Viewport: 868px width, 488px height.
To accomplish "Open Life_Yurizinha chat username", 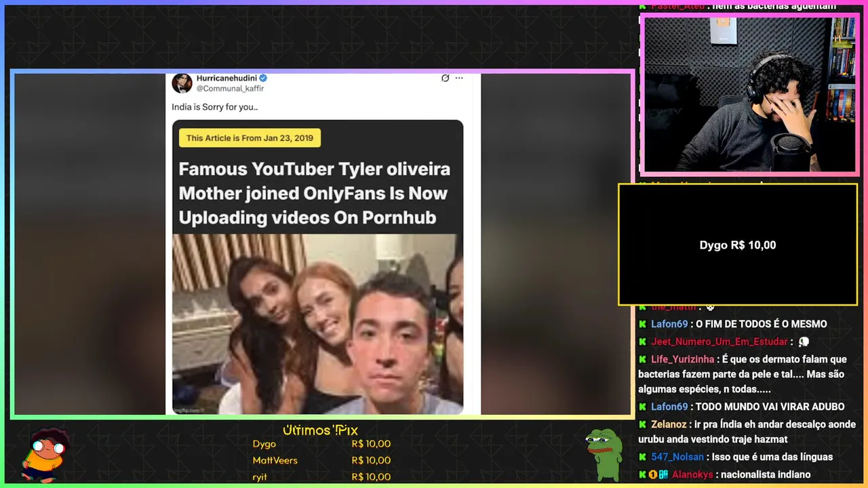I will (x=683, y=359).
